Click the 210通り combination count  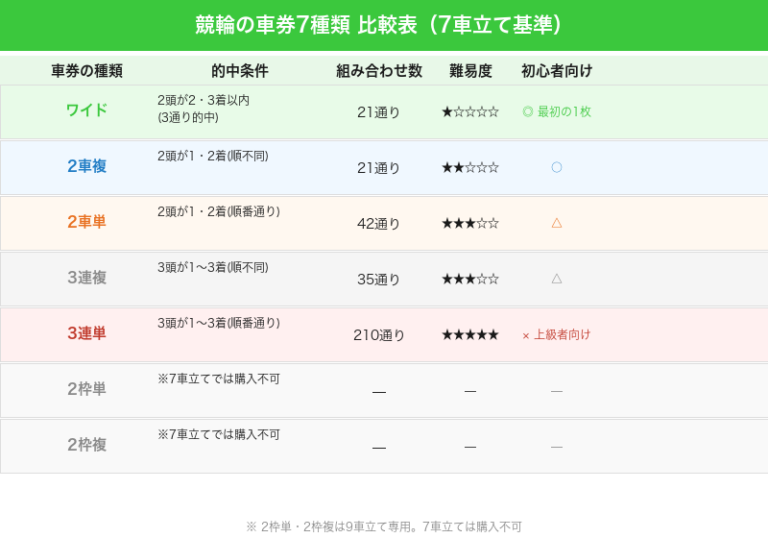379,335
